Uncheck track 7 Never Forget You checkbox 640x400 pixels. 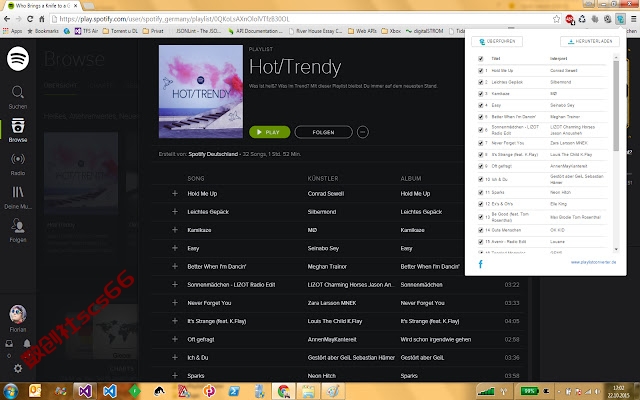click(480, 143)
